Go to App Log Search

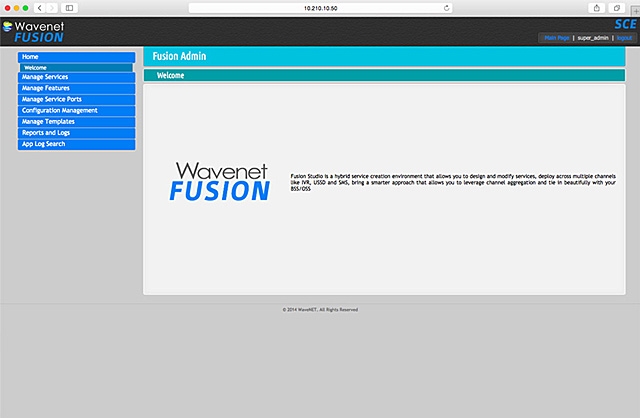coord(76,144)
